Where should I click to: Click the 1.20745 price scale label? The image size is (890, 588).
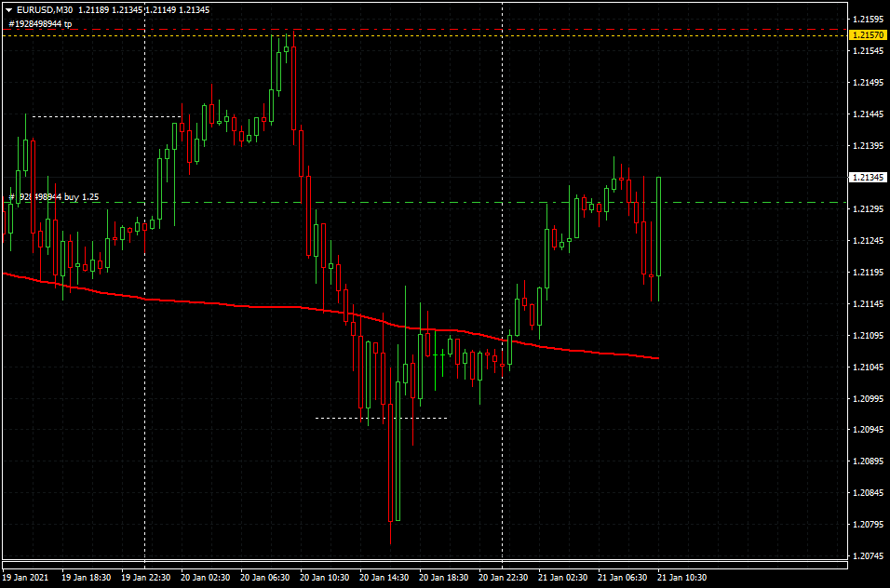(x=869, y=556)
